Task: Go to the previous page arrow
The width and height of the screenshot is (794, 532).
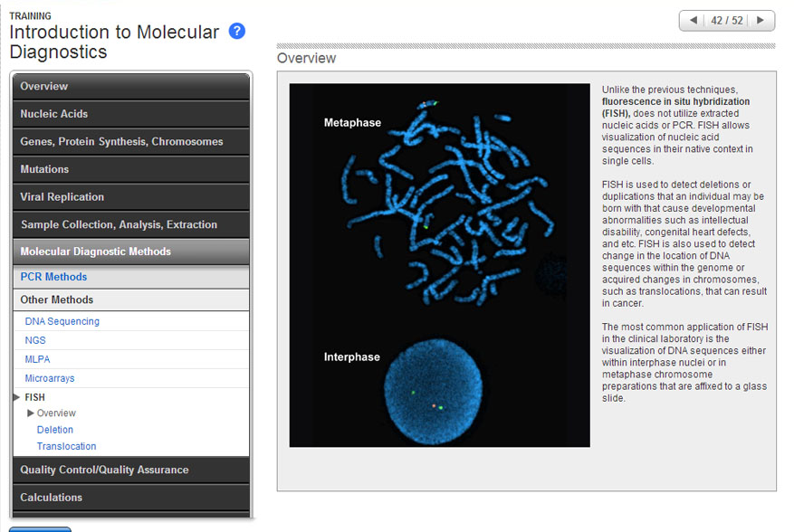Action: pyautogui.click(x=694, y=21)
